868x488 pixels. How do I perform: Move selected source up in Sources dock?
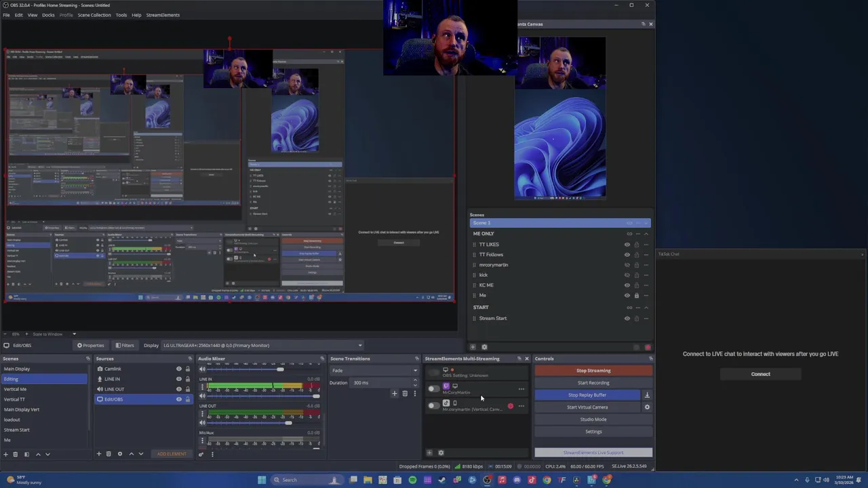click(x=131, y=454)
